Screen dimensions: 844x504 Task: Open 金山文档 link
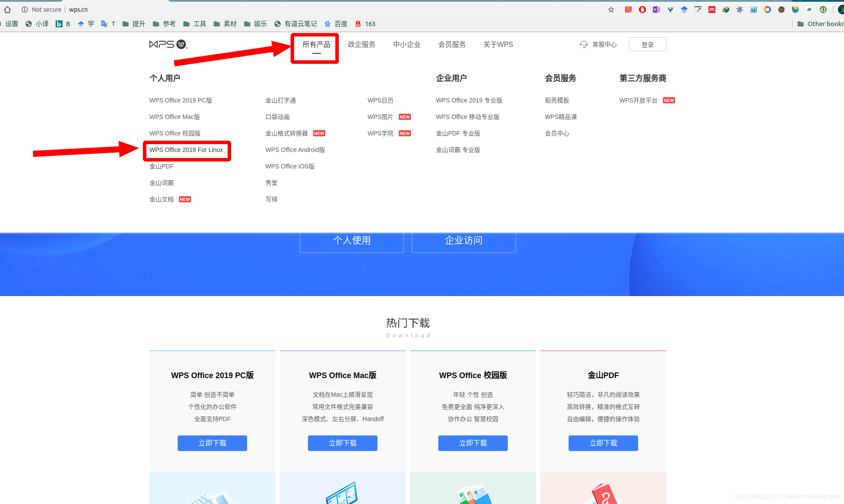[x=162, y=199]
